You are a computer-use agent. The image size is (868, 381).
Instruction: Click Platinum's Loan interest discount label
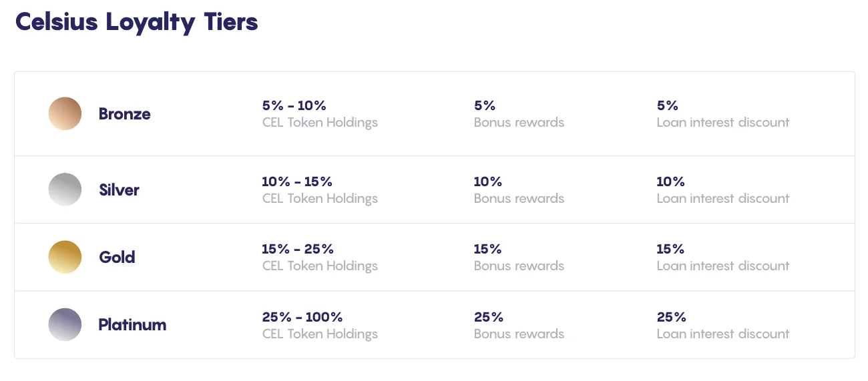click(x=722, y=334)
